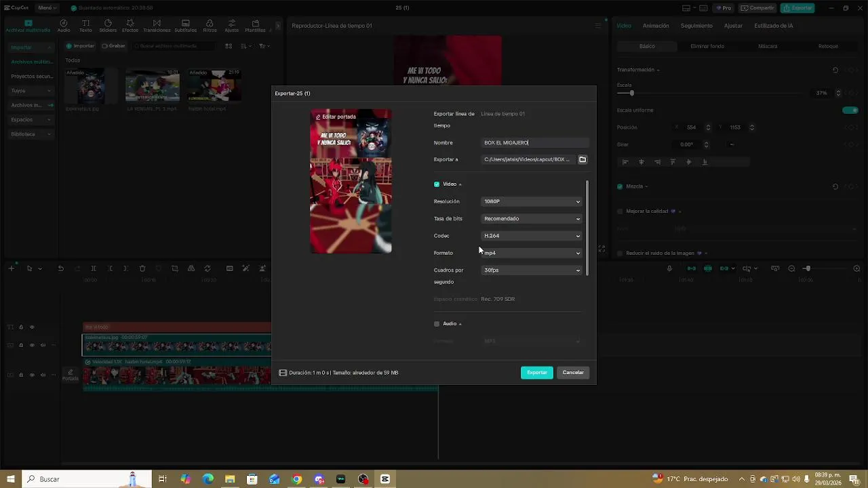The height and width of the screenshot is (488, 868).
Task: Enable the Audio export checkbox
Action: click(x=437, y=324)
